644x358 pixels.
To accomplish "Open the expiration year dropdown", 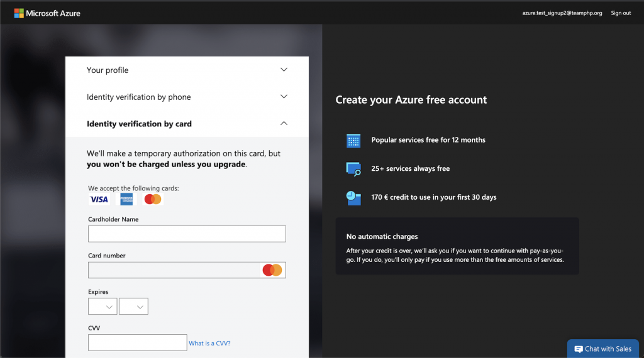I will coord(133,306).
